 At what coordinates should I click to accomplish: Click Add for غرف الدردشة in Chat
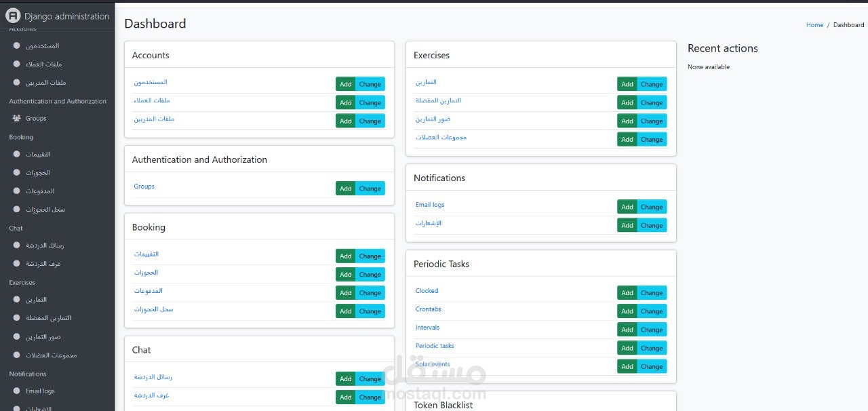pyautogui.click(x=346, y=397)
